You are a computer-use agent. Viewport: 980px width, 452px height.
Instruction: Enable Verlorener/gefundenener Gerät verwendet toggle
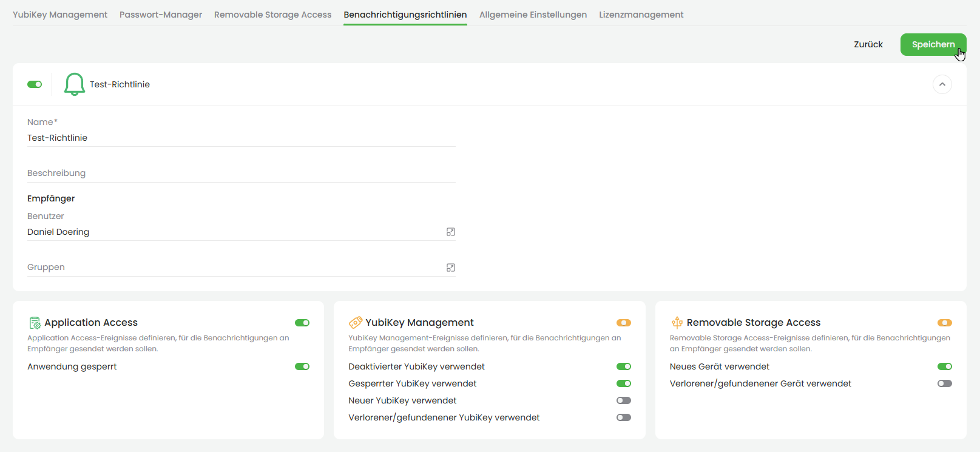coord(944,383)
